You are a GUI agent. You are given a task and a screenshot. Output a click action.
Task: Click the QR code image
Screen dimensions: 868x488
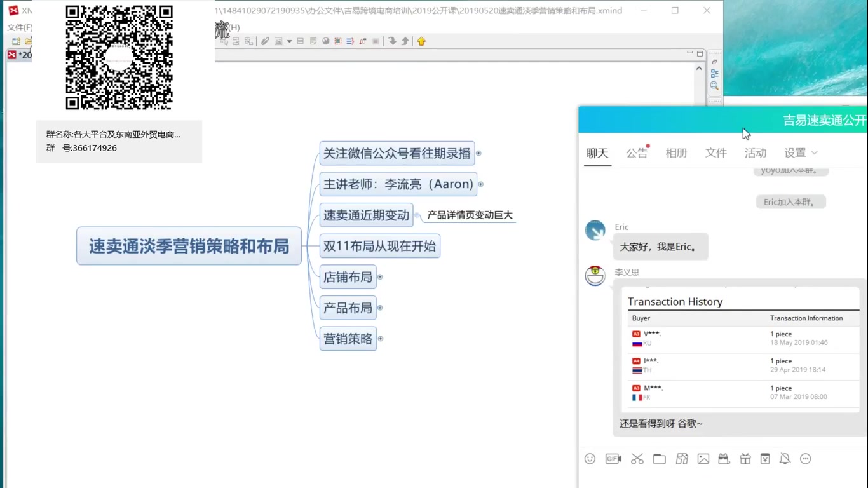point(119,57)
